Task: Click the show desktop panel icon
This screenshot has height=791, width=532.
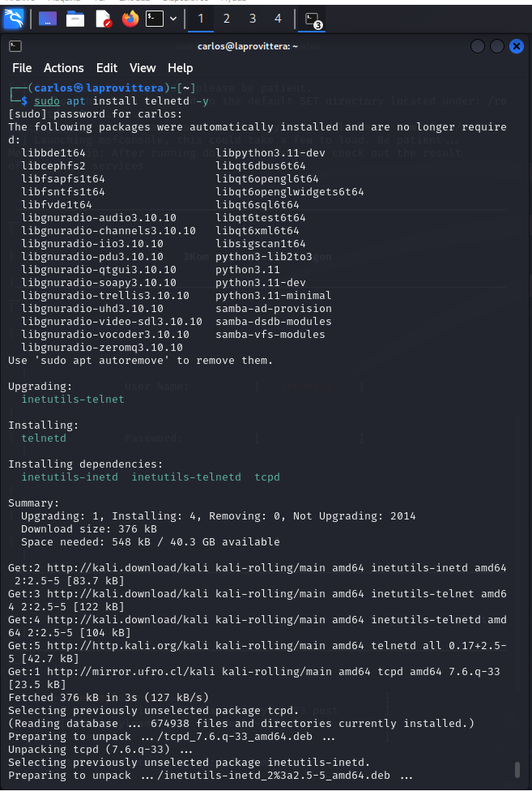Action: [47, 19]
